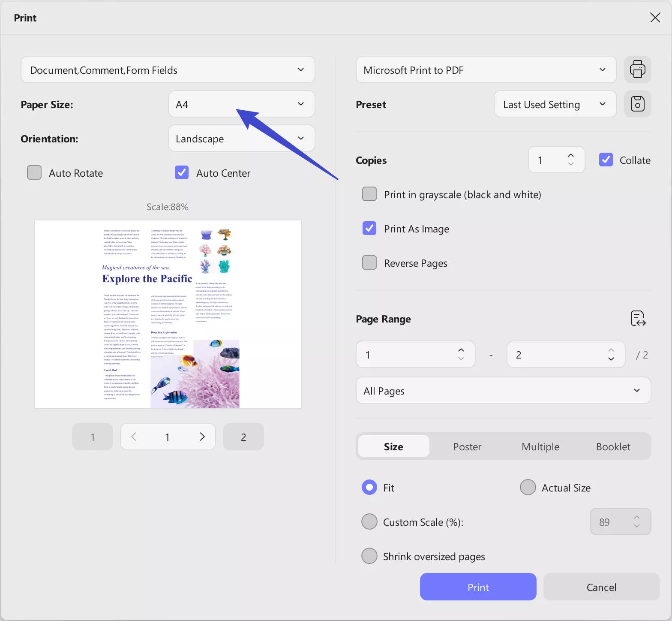
Task: Switch to the Size tab
Action: (x=393, y=446)
